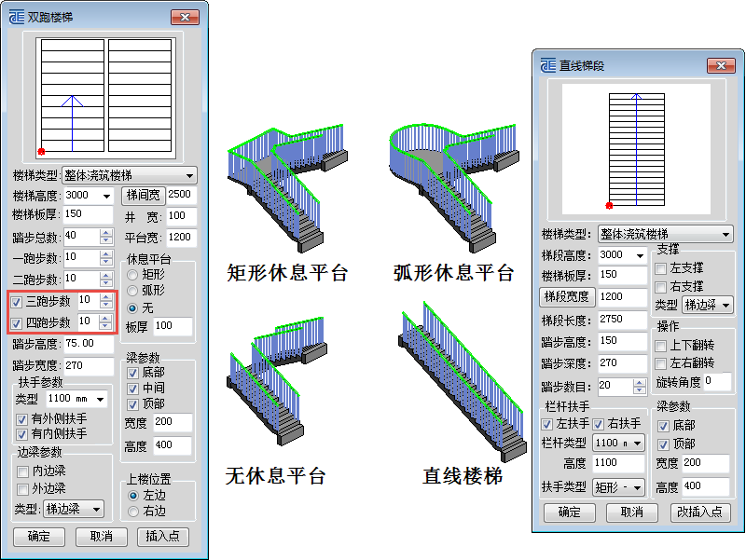Toggle the 左支撑 checkbox

click(661, 268)
